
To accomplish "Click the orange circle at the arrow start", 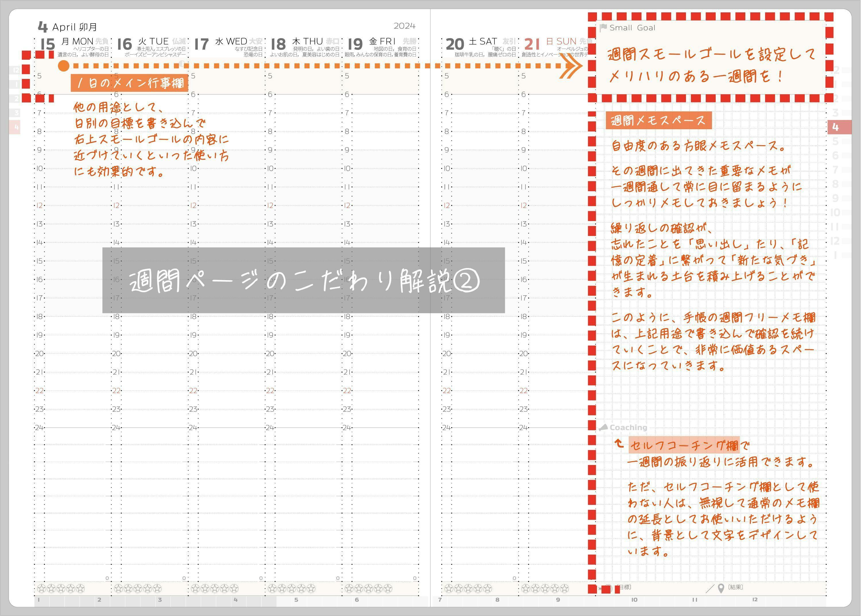I will pos(64,66).
